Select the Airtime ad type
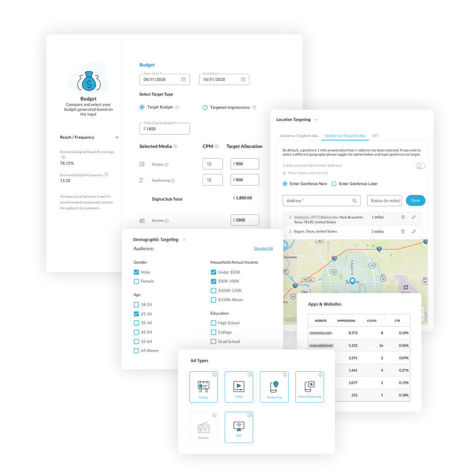 coord(204,427)
